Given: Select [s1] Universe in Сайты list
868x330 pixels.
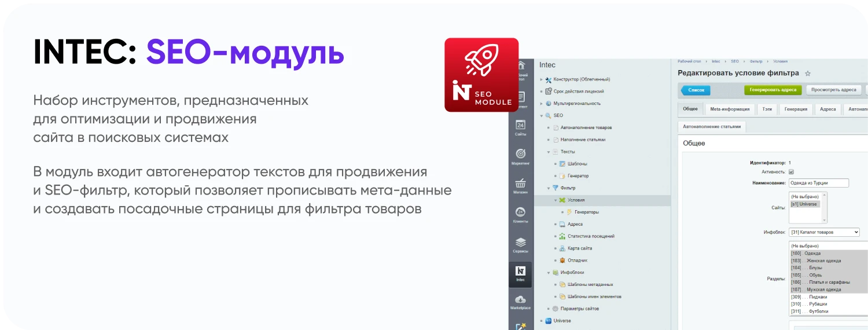Looking at the screenshot, I should pyautogui.click(x=804, y=204).
